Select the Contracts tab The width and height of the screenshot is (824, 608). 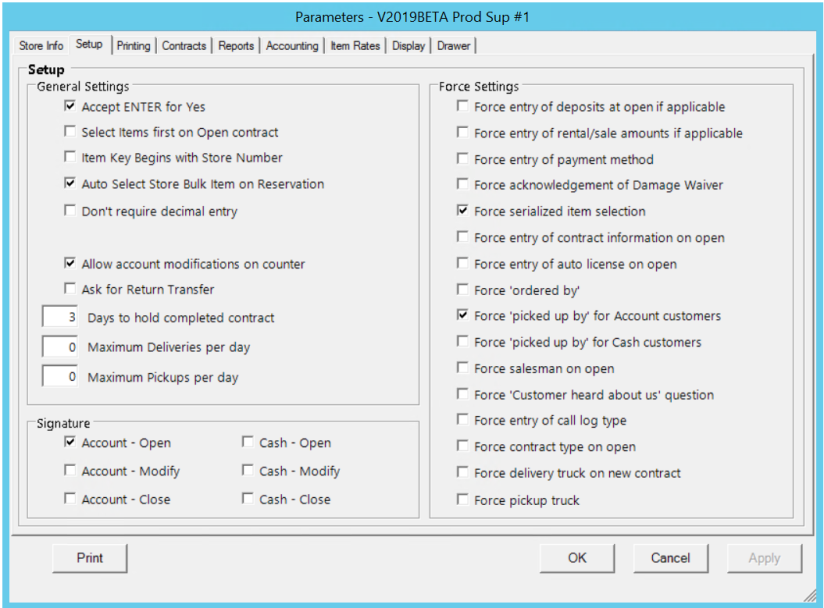(x=184, y=46)
